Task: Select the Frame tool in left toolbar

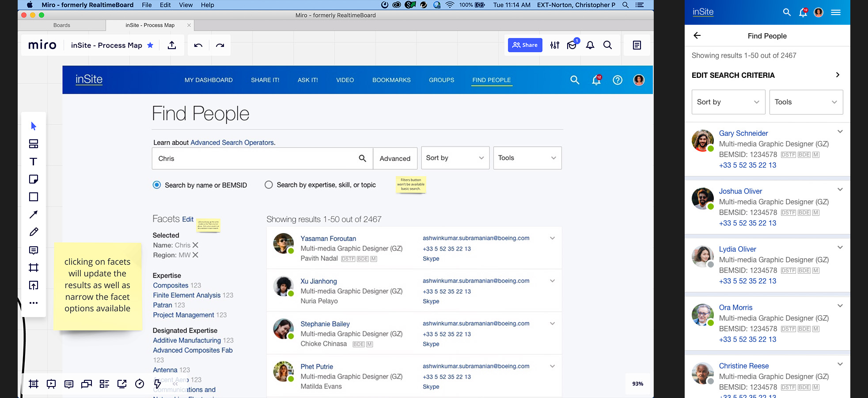Action: pos(34,268)
